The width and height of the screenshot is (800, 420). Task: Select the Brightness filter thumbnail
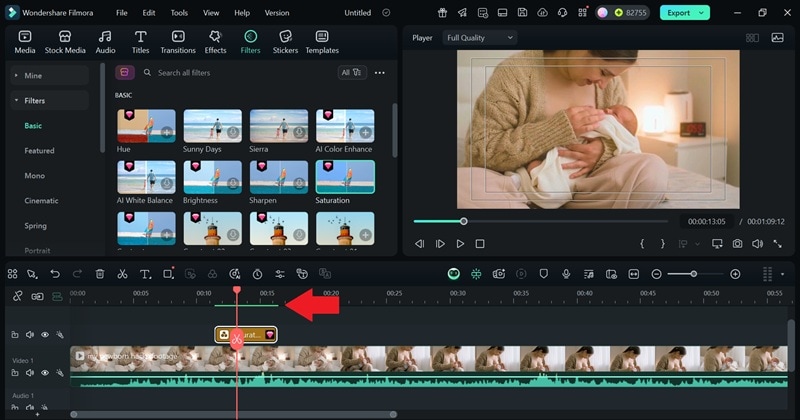212,177
